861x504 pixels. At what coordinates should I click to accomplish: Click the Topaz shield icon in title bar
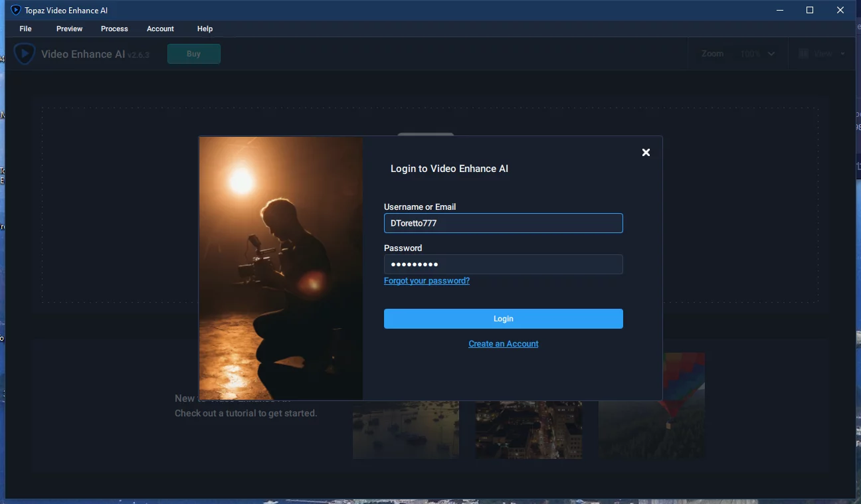(16, 10)
